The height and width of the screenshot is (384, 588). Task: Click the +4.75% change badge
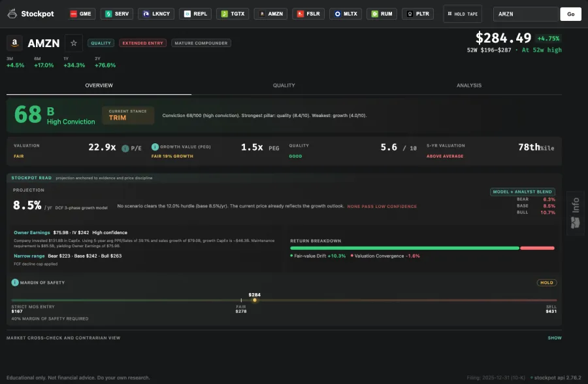548,39
